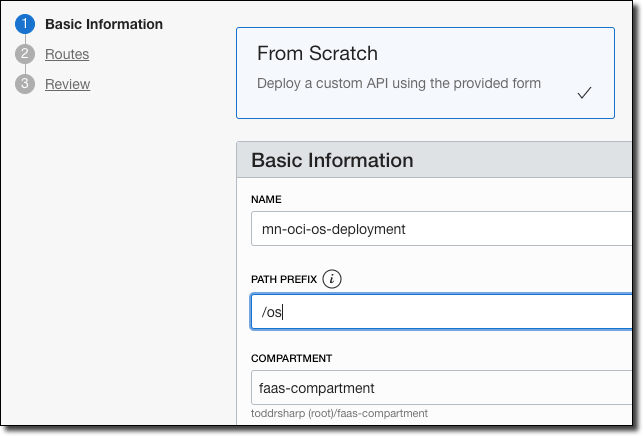The height and width of the screenshot is (436, 643).
Task: Click the step 3 numbered circle icon
Action: [25, 84]
